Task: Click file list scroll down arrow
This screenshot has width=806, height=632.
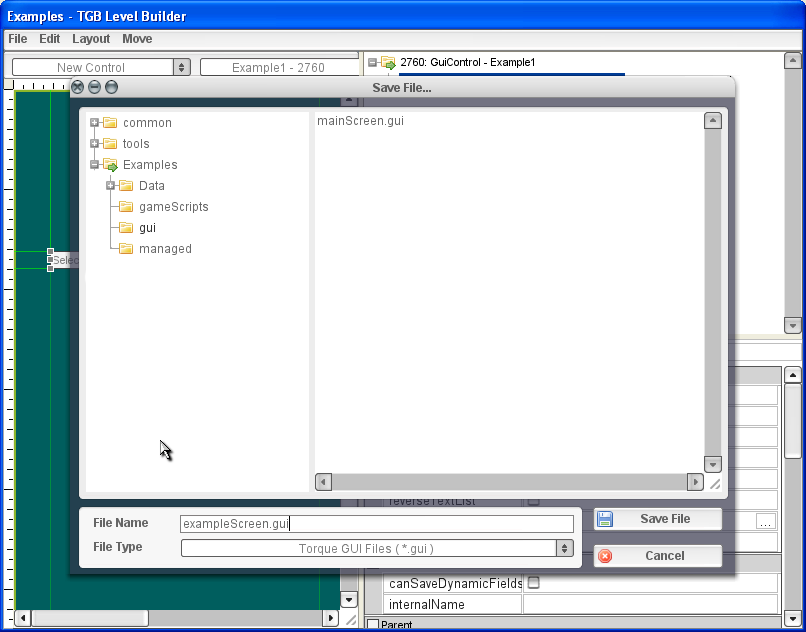Action: [712, 464]
